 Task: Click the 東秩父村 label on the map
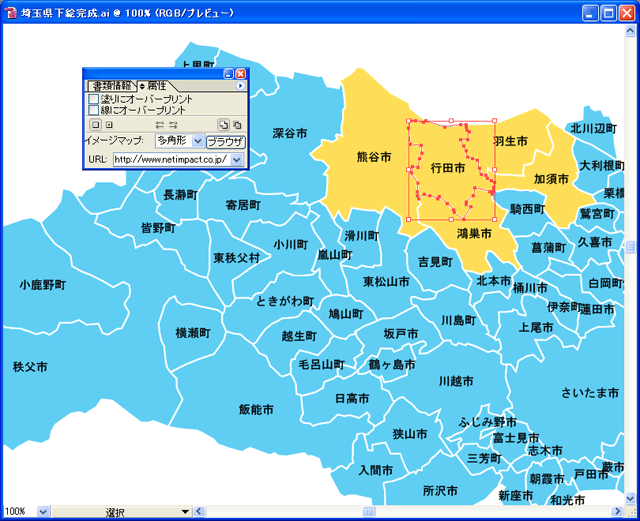(237, 258)
